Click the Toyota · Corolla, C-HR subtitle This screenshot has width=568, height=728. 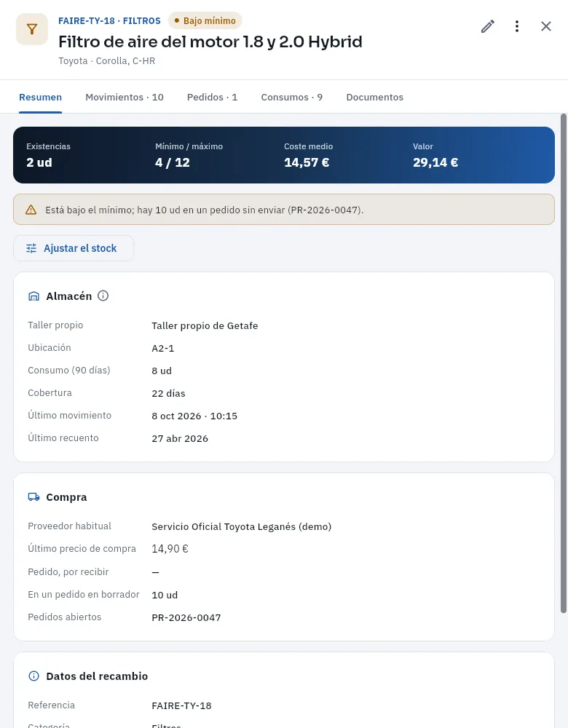coord(107,61)
